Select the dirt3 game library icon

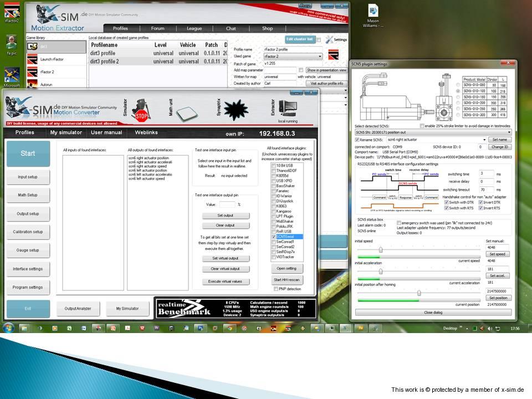tap(33, 47)
